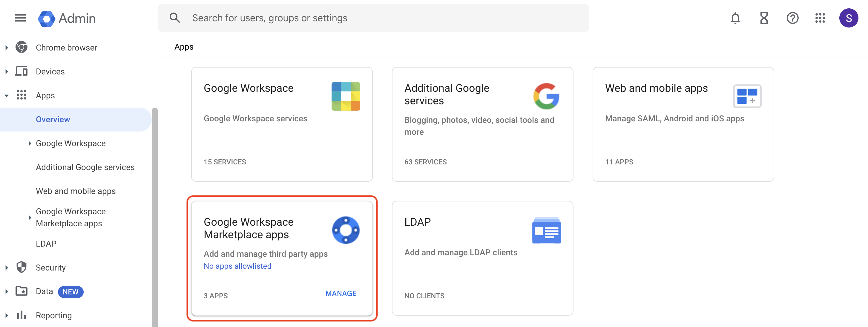The height and width of the screenshot is (327, 868).
Task: Collapse the Apps sidebar section
Action: click(x=7, y=95)
